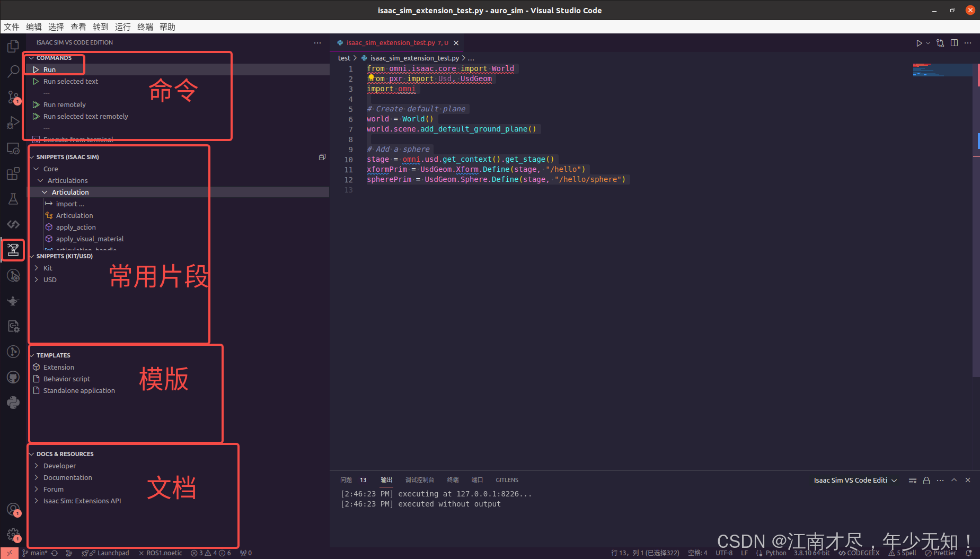Open changes compare icon in editor toolbar
This screenshot has height=559, width=980.
click(940, 43)
